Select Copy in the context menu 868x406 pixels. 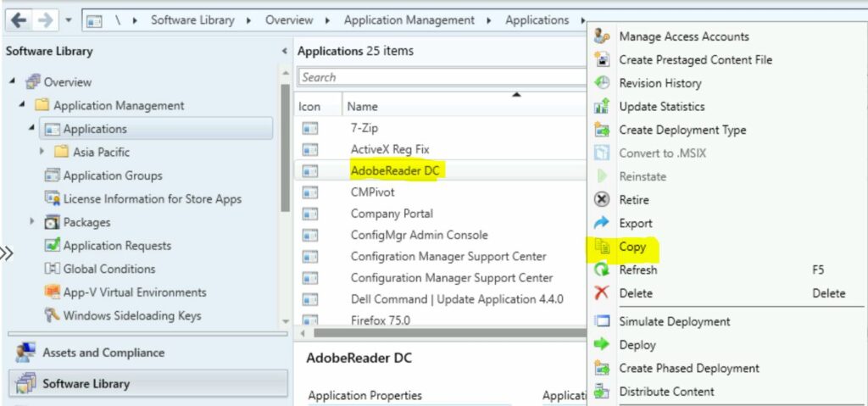coord(632,247)
